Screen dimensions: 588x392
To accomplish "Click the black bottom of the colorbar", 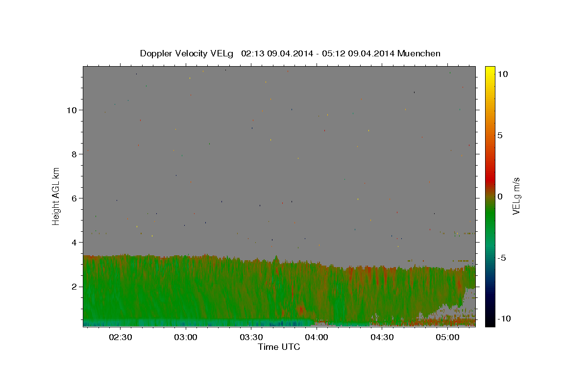I will 490,321.
